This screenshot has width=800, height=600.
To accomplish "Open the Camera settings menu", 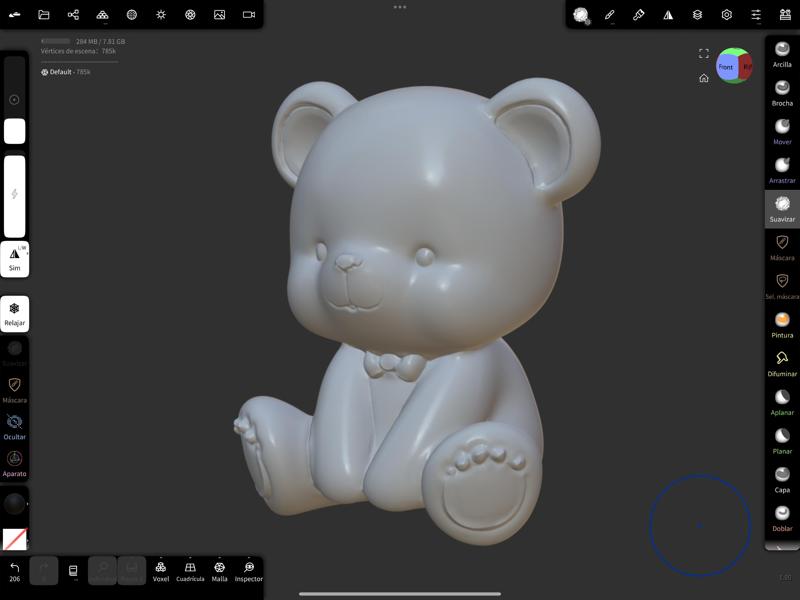I will 249,15.
